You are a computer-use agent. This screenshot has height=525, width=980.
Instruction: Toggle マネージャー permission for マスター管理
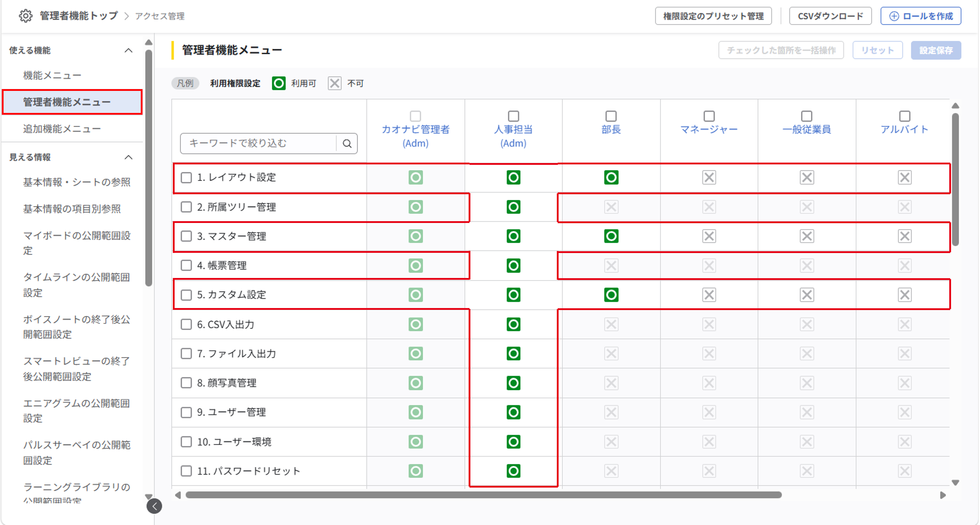(x=709, y=236)
